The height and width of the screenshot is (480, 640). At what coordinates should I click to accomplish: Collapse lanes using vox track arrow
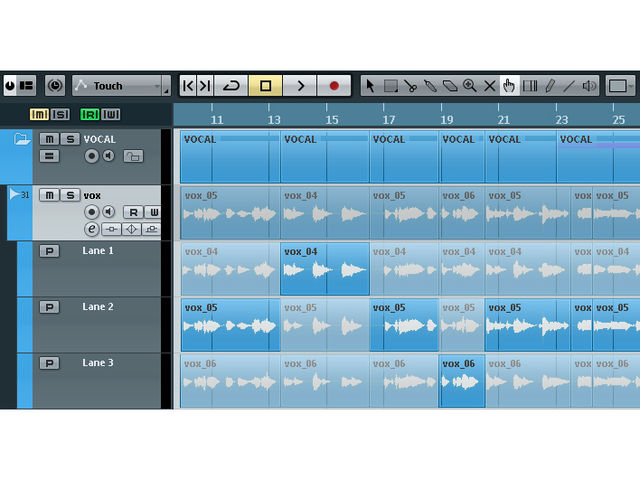point(15,194)
